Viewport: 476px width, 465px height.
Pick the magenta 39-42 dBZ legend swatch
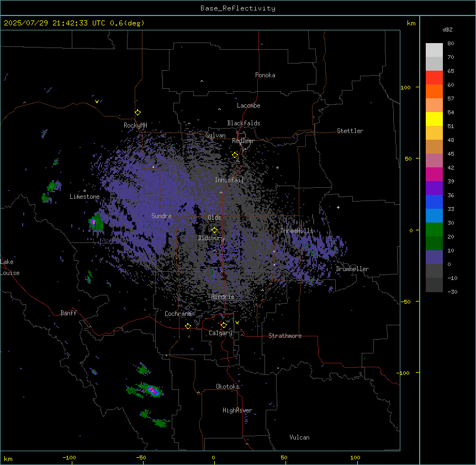[x=434, y=174]
